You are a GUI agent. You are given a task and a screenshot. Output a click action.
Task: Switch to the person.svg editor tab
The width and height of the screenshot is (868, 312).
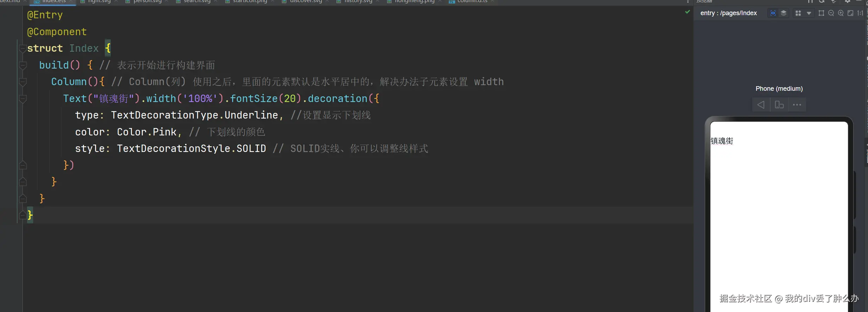click(147, 1)
